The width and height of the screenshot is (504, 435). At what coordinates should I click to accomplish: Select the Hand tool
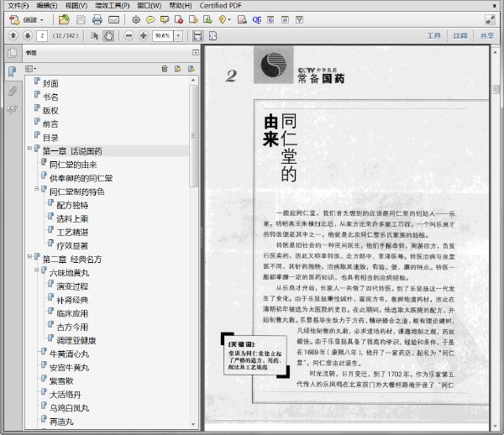pos(108,35)
